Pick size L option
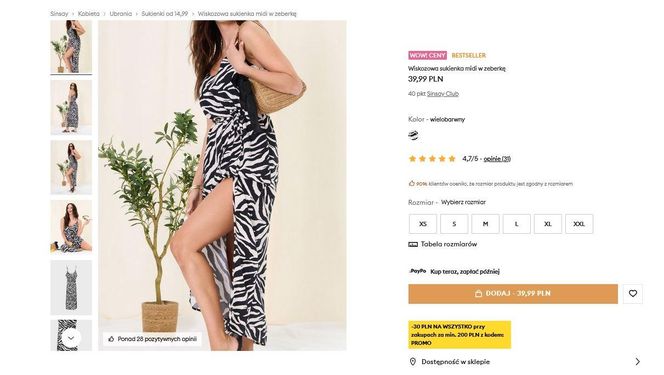The image size is (664, 375). coord(517,224)
